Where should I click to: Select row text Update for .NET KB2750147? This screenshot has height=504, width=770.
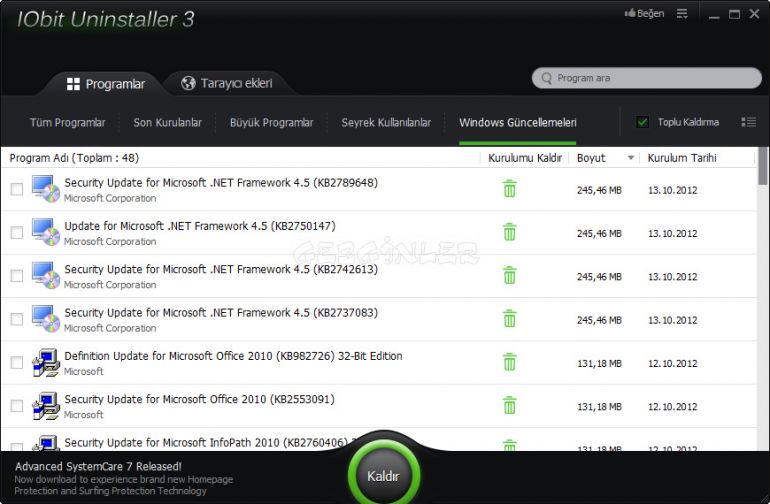click(200, 226)
